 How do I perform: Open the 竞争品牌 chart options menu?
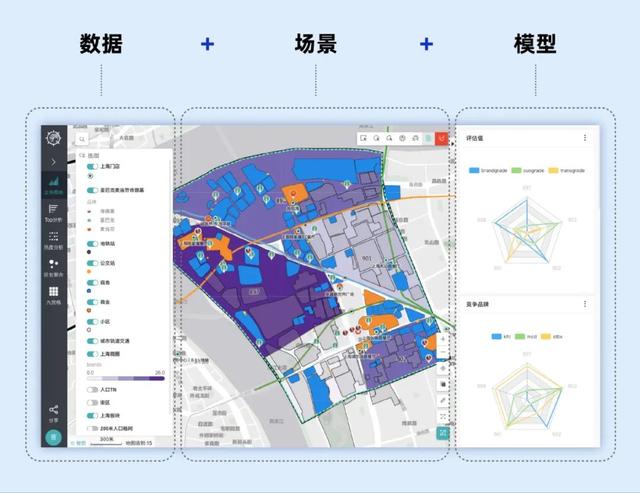(585, 304)
